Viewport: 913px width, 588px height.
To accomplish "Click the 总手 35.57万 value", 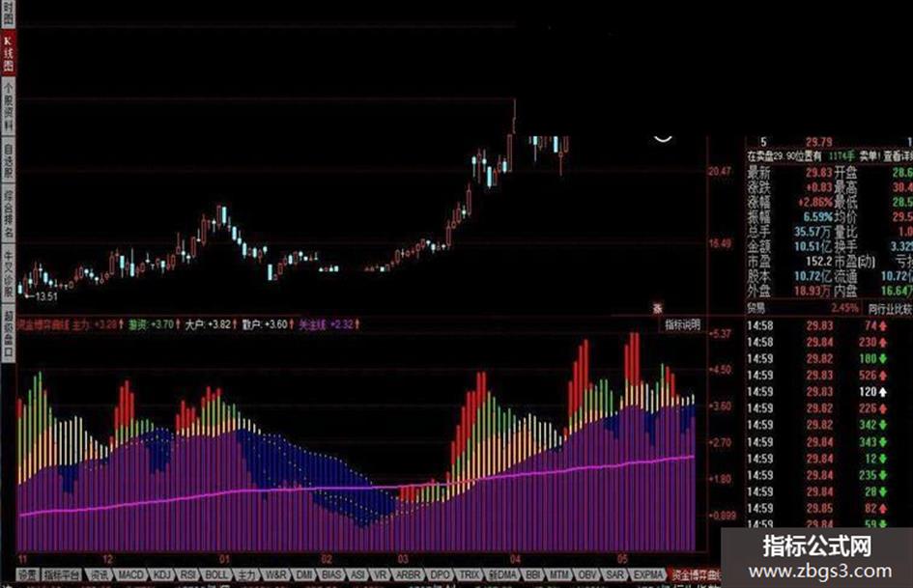I will [x=813, y=232].
